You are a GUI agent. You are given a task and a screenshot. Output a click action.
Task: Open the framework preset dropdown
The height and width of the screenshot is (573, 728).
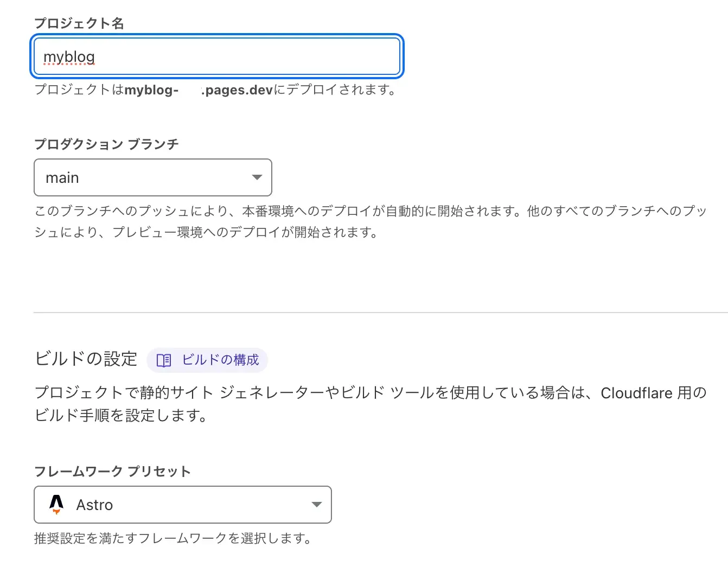pos(183,505)
